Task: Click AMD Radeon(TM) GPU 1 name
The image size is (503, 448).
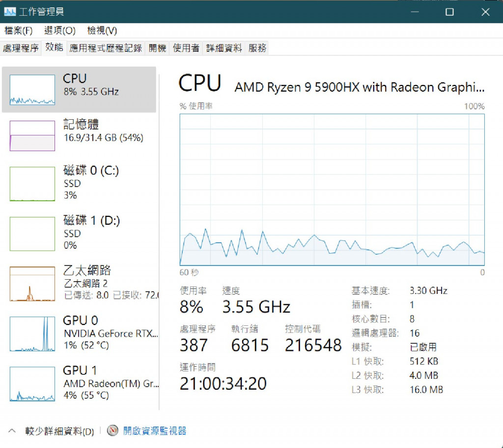Action: coord(111,384)
